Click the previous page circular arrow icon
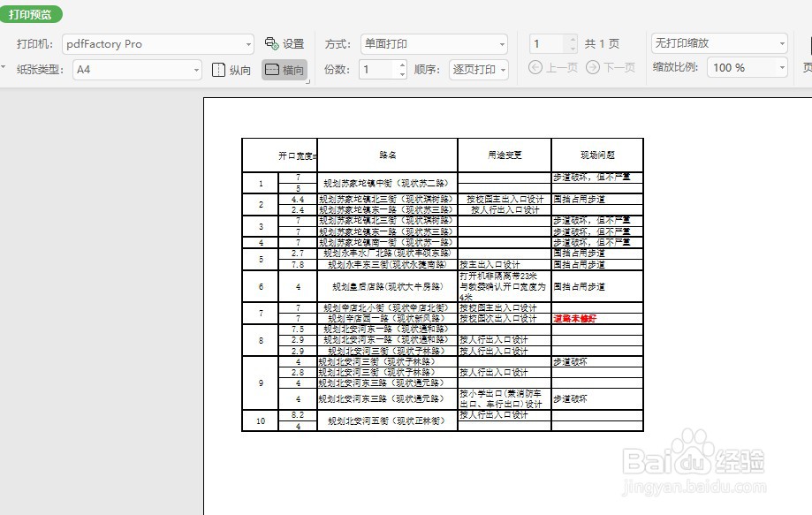This screenshot has height=515, width=812. click(534, 67)
